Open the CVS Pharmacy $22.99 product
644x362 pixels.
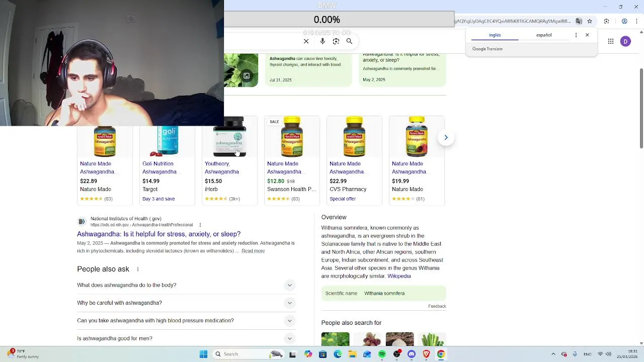point(354,161)
